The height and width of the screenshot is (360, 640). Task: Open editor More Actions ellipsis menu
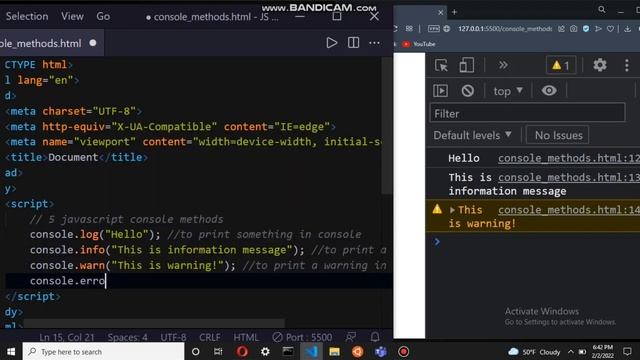[x=374, y=43]
